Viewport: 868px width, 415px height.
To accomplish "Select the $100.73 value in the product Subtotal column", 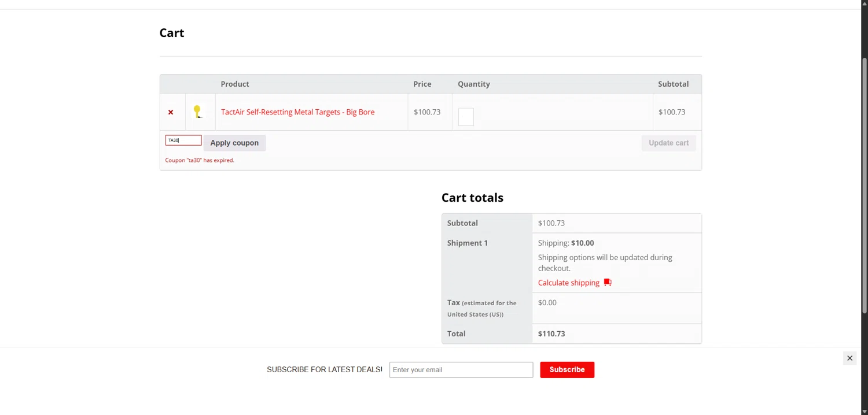I will coord(672,112).
